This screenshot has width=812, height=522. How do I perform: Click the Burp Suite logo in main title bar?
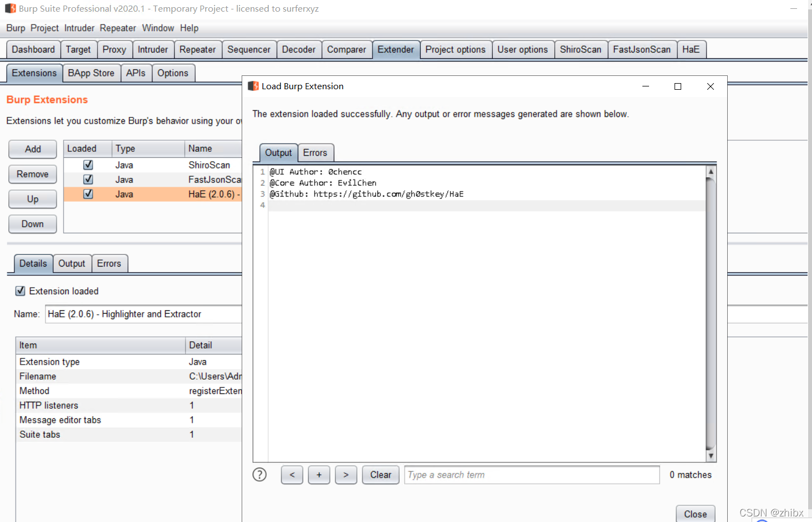click(11, 9)
